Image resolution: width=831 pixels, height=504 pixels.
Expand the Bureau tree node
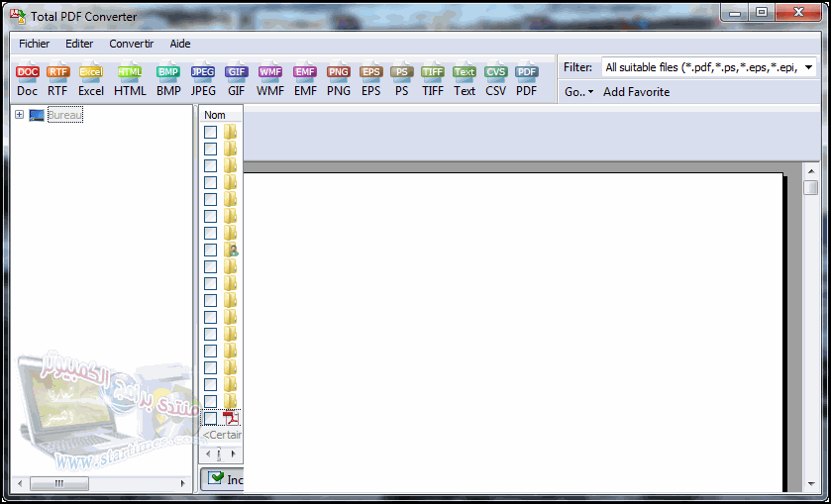click(x=19, y=115)
